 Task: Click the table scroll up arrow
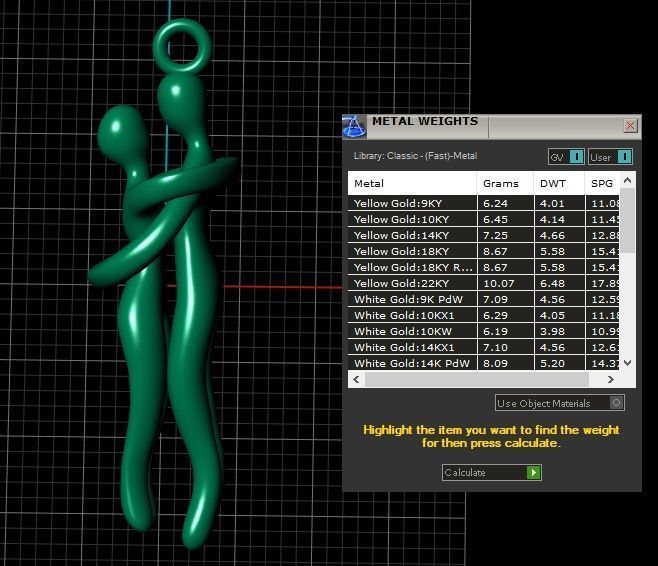627,180
